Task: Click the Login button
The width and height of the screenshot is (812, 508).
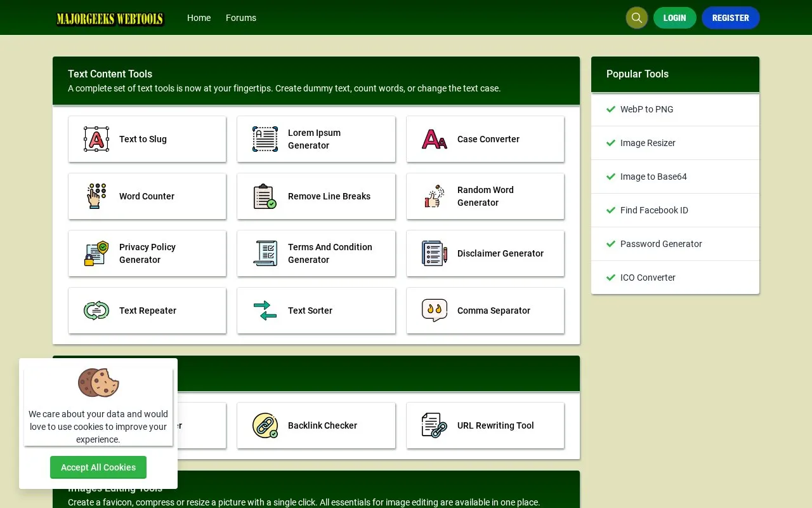Action: 675,18
